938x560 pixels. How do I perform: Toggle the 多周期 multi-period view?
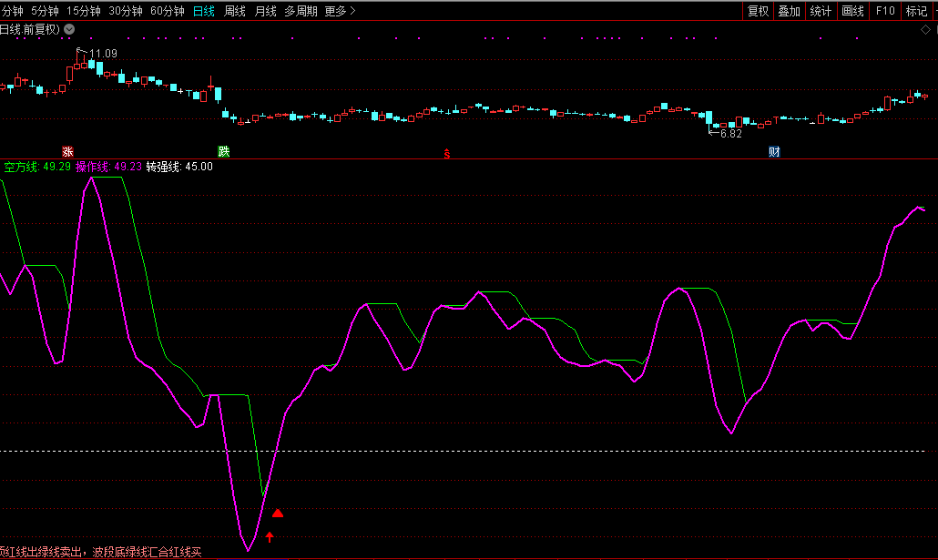[x=301, y=11]
